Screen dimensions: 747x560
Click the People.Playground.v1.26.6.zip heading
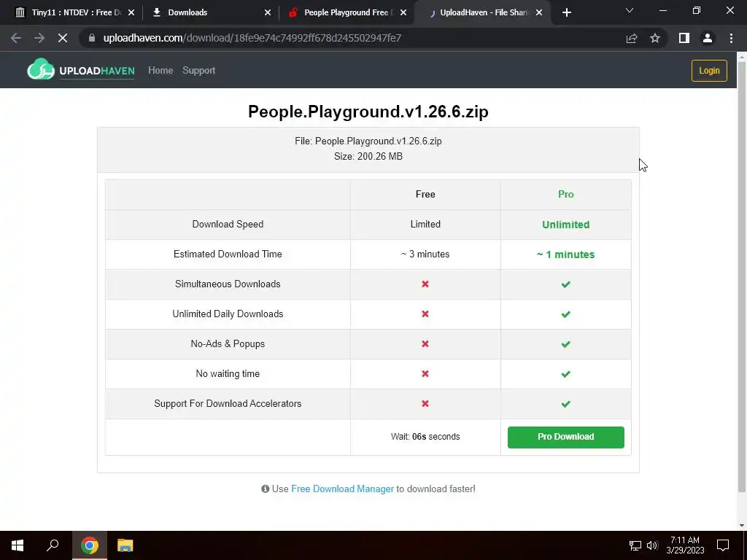pyautogui.click(x=368, y=112)
